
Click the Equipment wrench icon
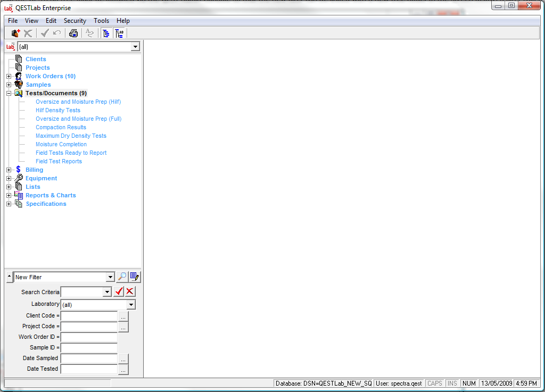19,178
